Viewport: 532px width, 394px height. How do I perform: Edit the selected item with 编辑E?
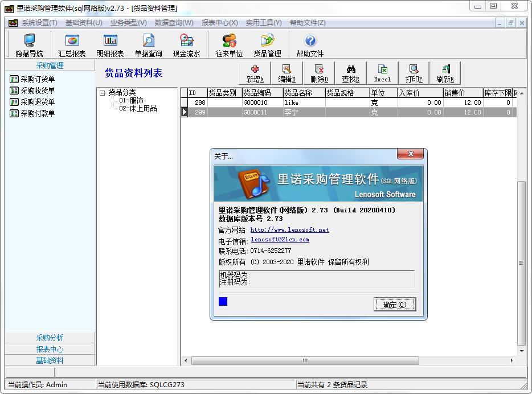(x=287, y=73)
